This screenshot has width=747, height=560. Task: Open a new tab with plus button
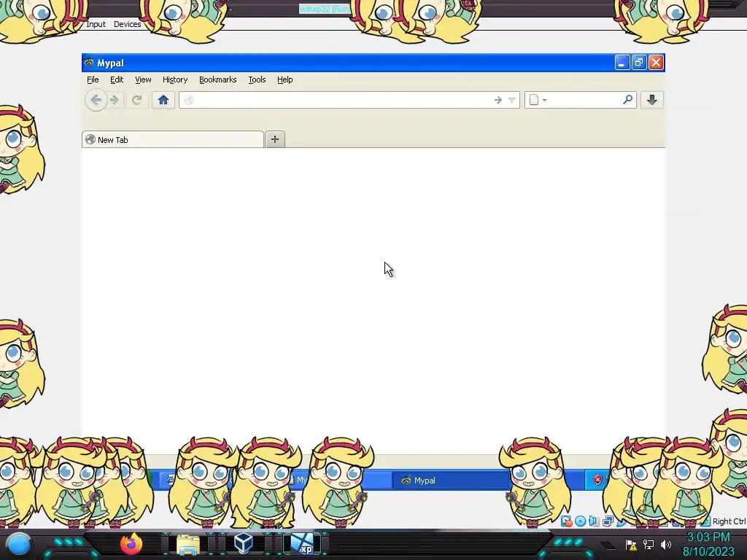pos(275,139)
